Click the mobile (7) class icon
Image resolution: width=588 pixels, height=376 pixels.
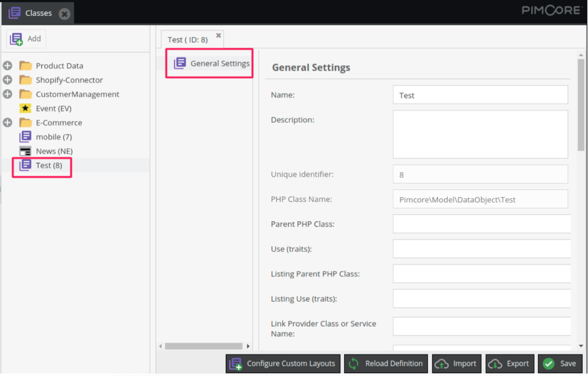click(x=25, y=137)
